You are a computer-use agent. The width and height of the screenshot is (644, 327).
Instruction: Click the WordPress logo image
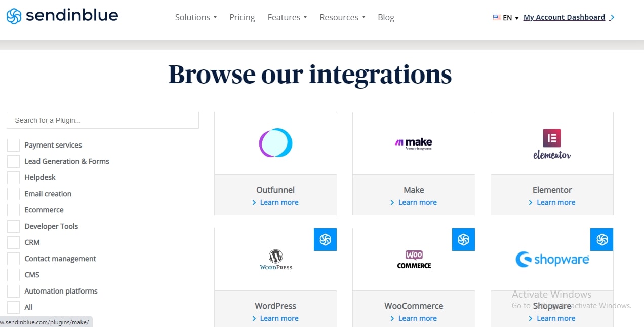(x=276, y=260)
